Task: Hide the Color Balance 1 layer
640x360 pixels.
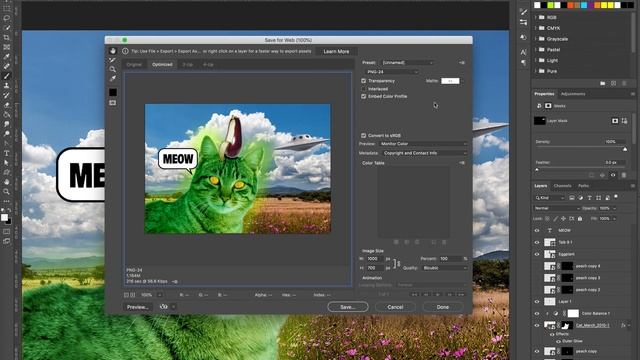Action: click(x=537, y=313)
